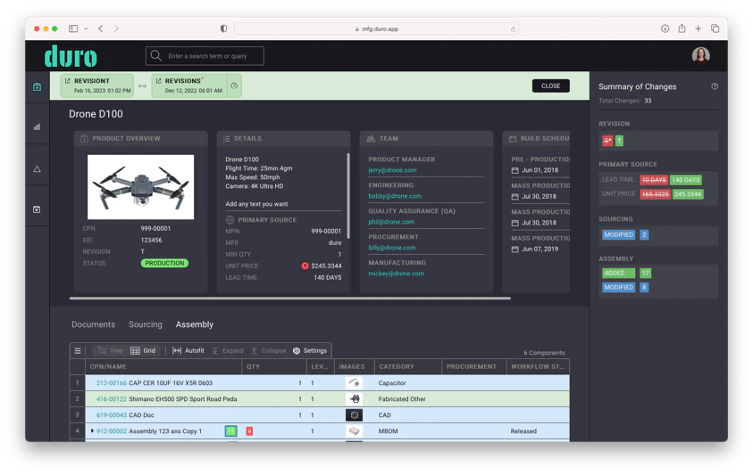This screenshot has width=753, height=475.
Task: Open the products box icon in sidebar
Action: pos(37,87)
